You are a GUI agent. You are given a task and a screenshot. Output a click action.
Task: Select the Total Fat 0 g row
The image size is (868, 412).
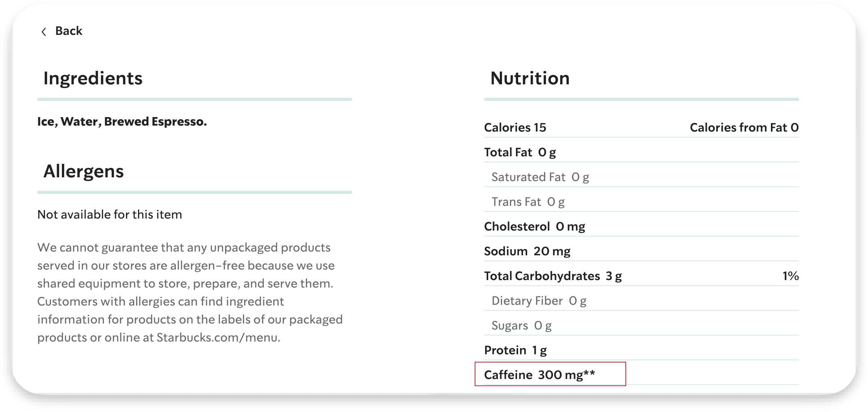pyautogui.click(x=520, y=152)
